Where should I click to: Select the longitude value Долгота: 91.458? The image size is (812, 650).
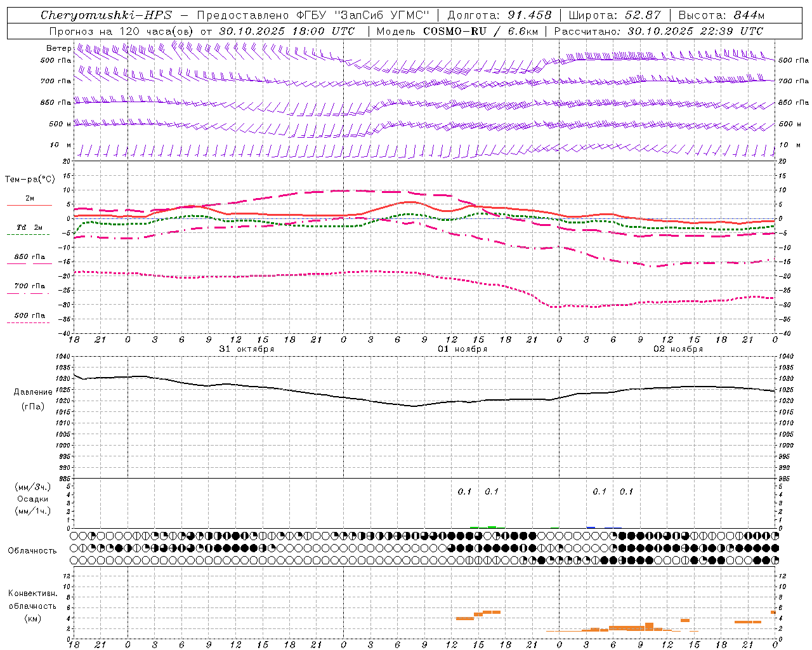point(500,15)
